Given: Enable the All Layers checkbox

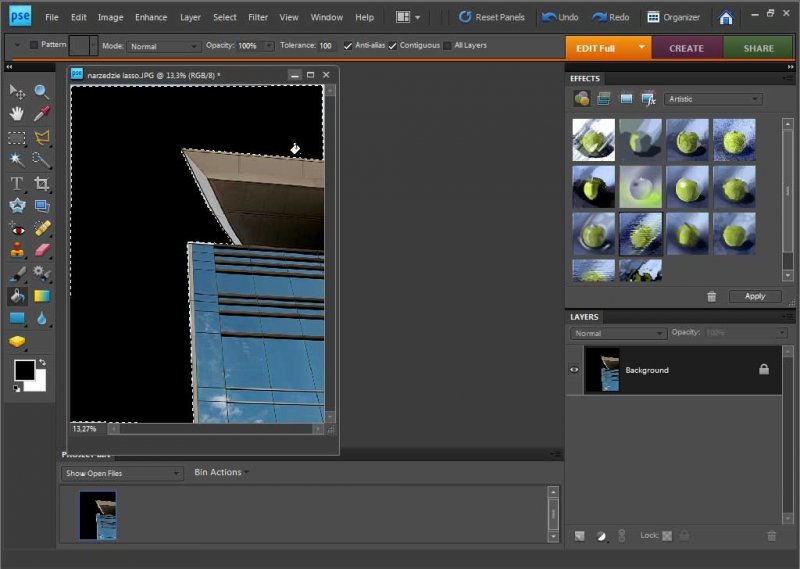Looking at the screenshot, I should tap(447, 46).
